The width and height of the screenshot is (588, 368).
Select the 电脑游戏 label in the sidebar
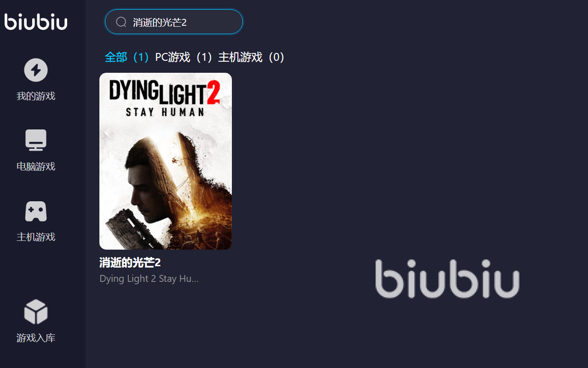click(36, 167)
